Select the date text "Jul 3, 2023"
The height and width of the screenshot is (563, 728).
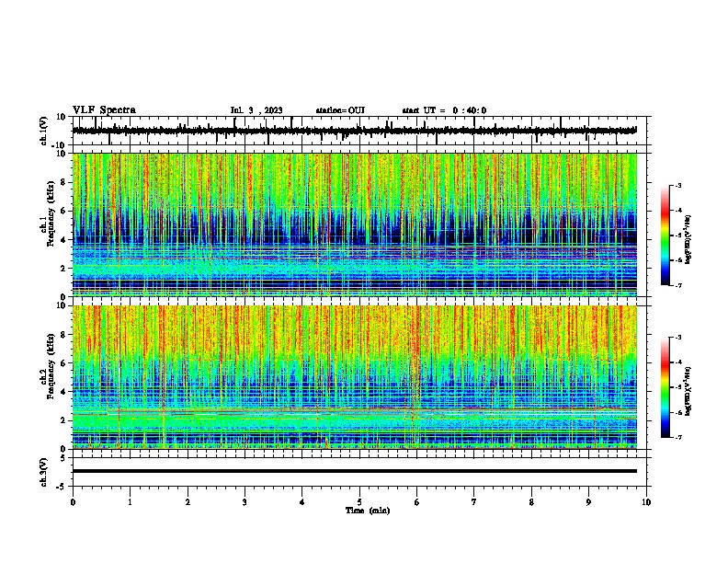coord(256,110)
